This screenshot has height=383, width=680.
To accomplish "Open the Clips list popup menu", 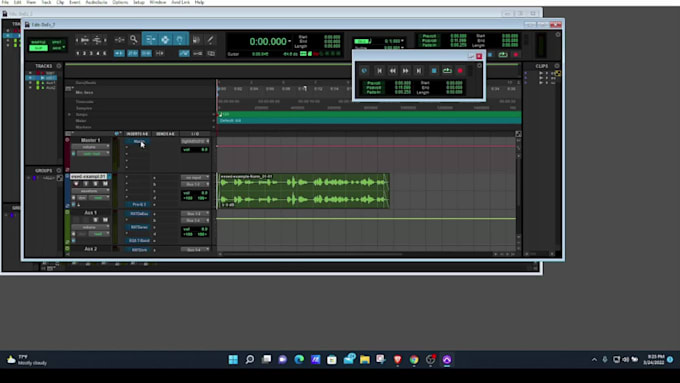I will click(557, 66).
